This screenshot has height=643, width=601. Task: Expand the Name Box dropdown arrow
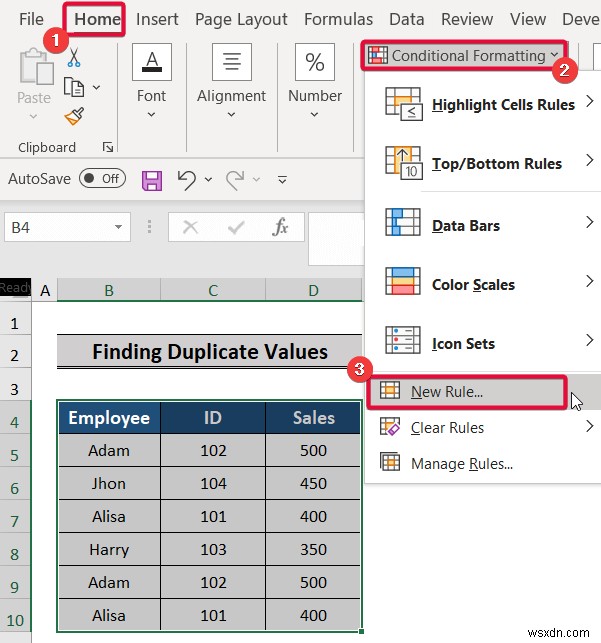[x=118, y=227]
